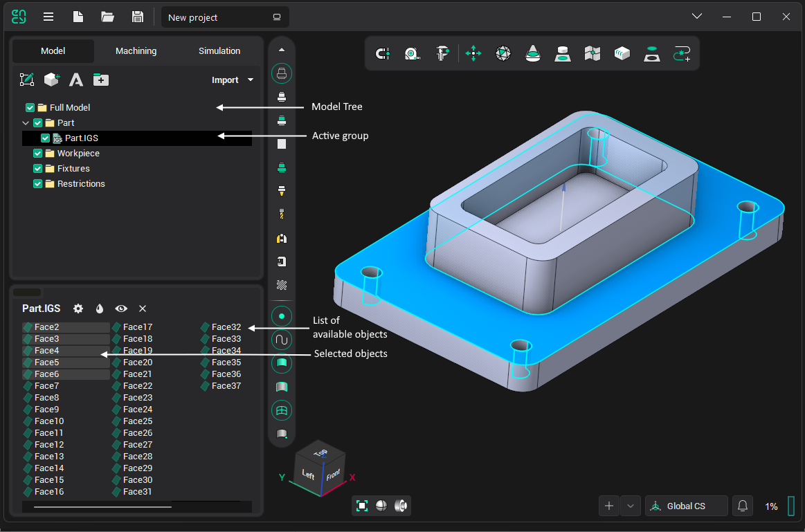Switch to the Simulation tab

[219, 51]
